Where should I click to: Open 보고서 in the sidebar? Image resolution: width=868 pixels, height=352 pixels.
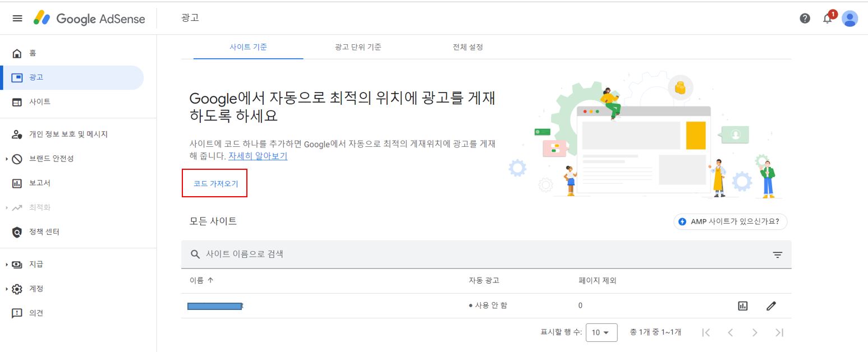tap(72, 183)
